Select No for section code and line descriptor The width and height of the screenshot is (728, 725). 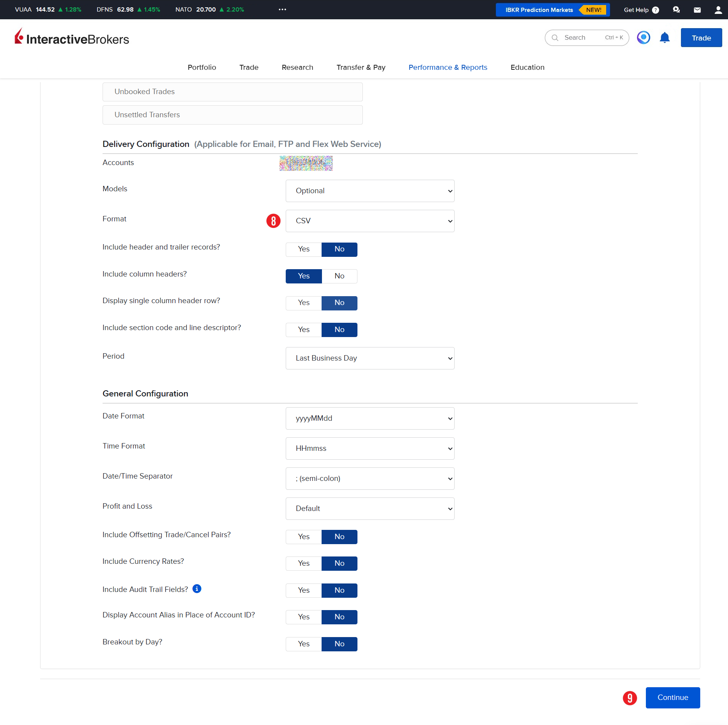pyautogui.click(x=339, y=330)
